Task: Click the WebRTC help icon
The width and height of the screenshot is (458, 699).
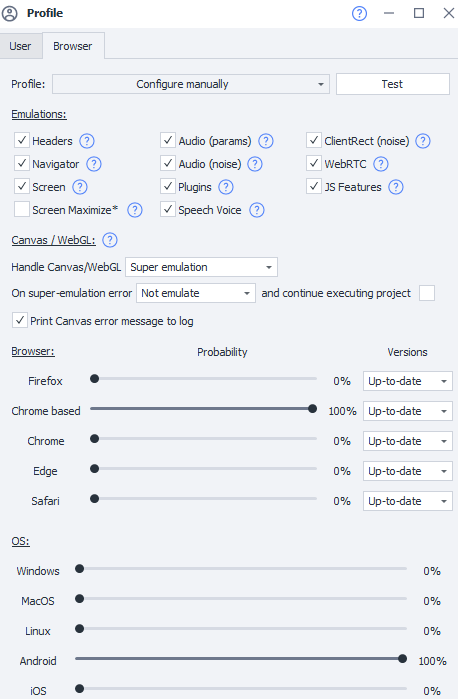Action: coord(380,164)
